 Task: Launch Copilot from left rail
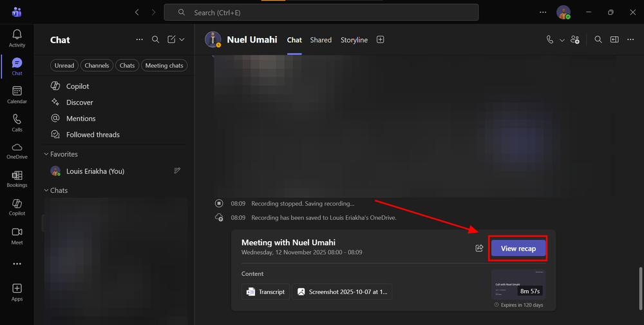(x=17, y=206)
